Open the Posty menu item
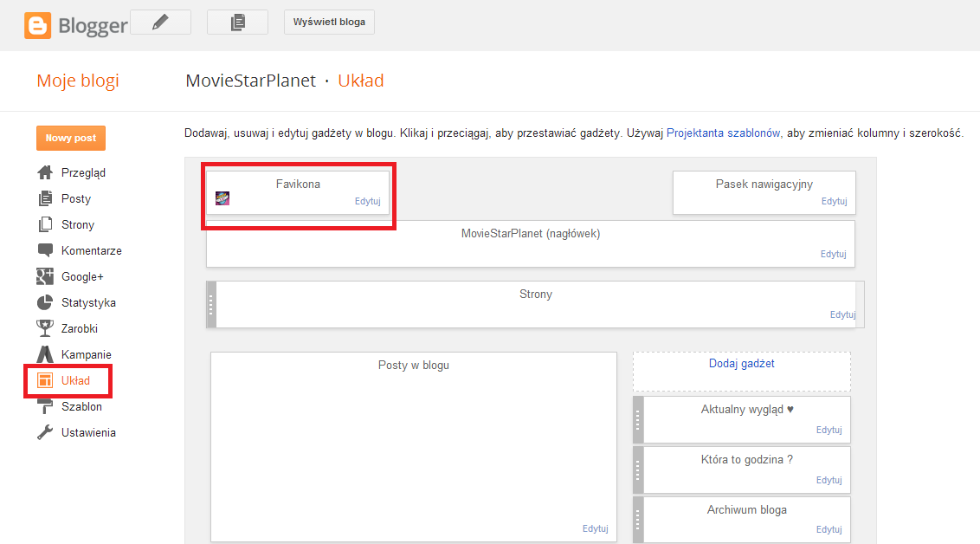 click(x=75, y=199)
